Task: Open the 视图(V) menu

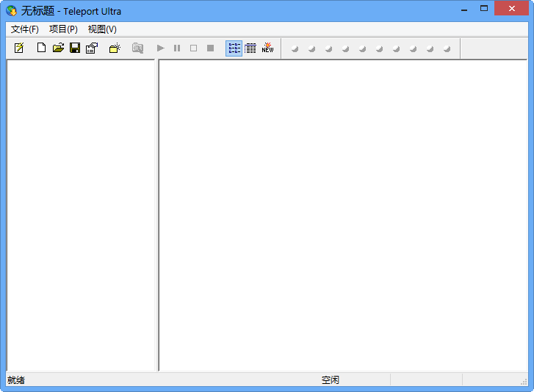Action: click(102, 29)
